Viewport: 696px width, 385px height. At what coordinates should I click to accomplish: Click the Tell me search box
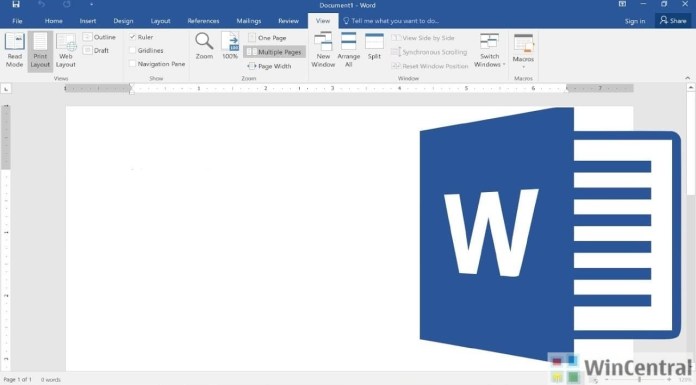tap(391, 21)
